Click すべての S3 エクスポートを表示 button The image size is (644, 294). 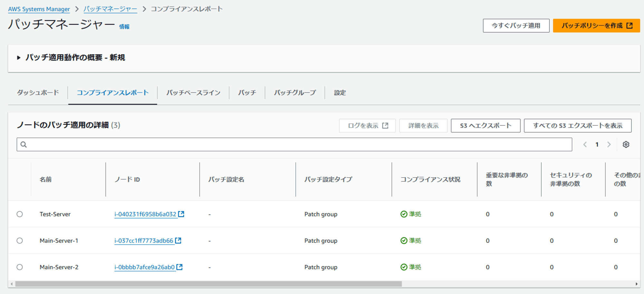[x=578, y=125]
